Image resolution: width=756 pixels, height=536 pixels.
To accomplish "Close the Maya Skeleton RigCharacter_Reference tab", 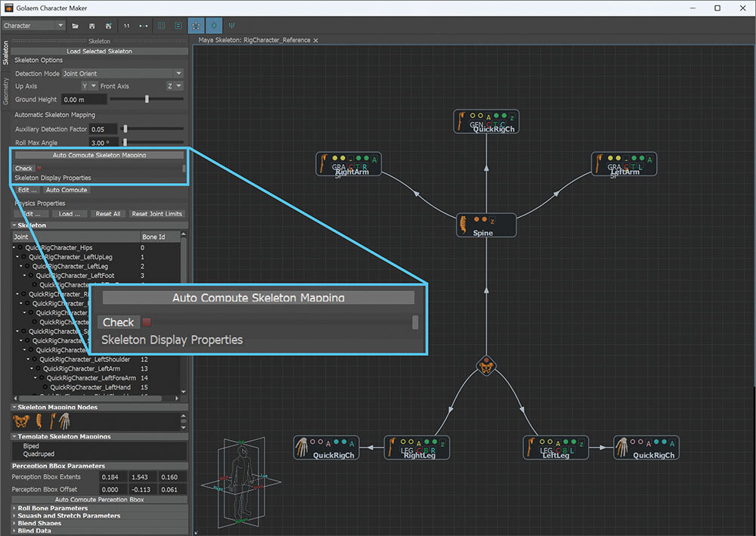I will pos(316,41).
